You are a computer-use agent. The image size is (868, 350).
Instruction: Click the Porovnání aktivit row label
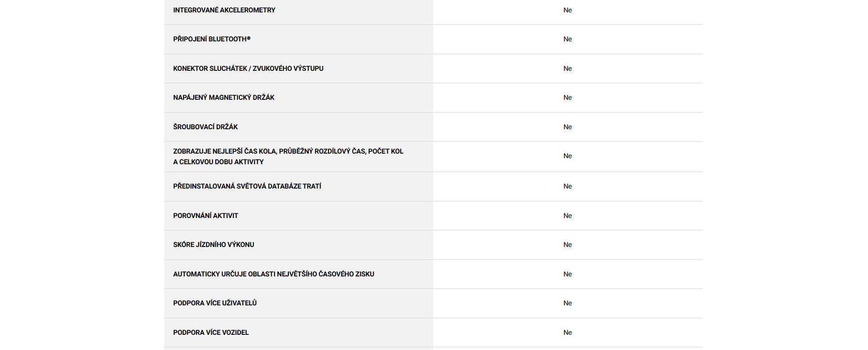(x=206, y=216)
